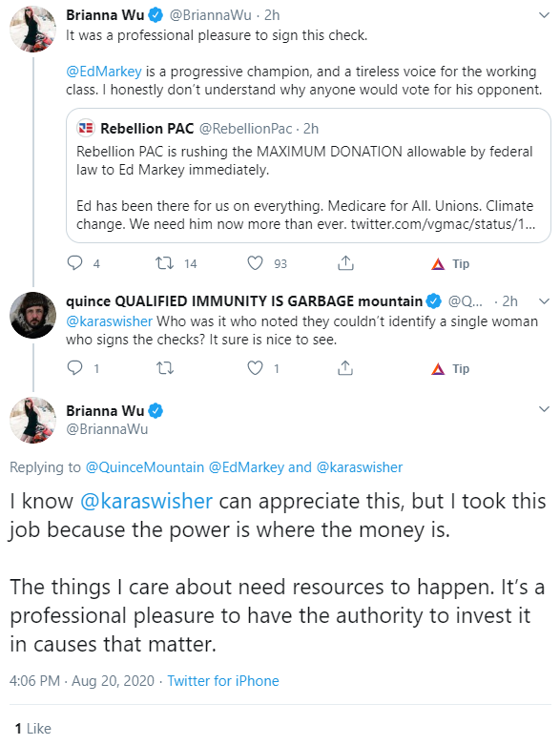Open the menu chevron on first tweet
The image size is (560, 745).
544,15
